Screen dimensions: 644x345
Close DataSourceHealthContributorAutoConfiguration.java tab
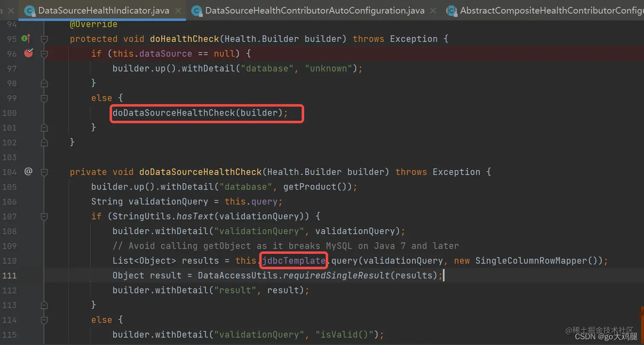[x=432, y=11]
